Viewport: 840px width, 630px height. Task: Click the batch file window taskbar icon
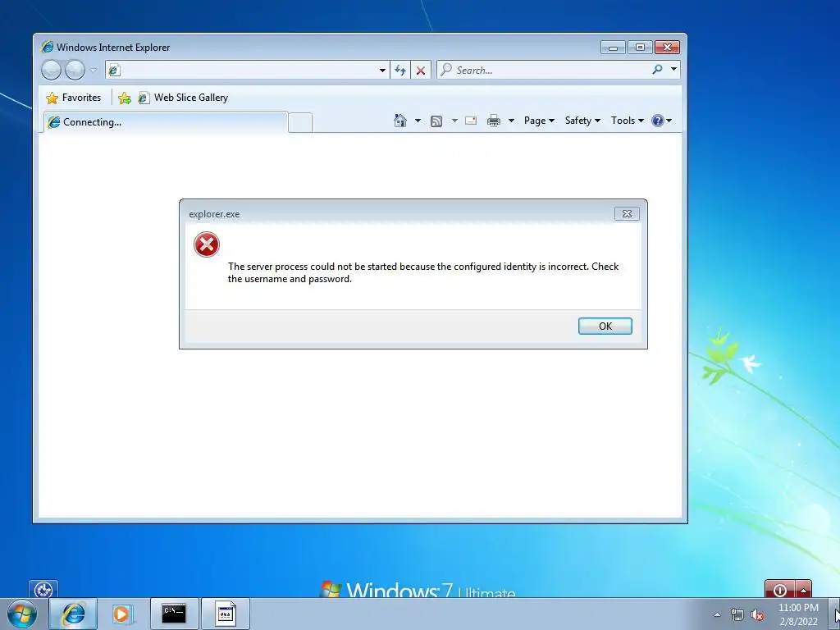point(226,614)
